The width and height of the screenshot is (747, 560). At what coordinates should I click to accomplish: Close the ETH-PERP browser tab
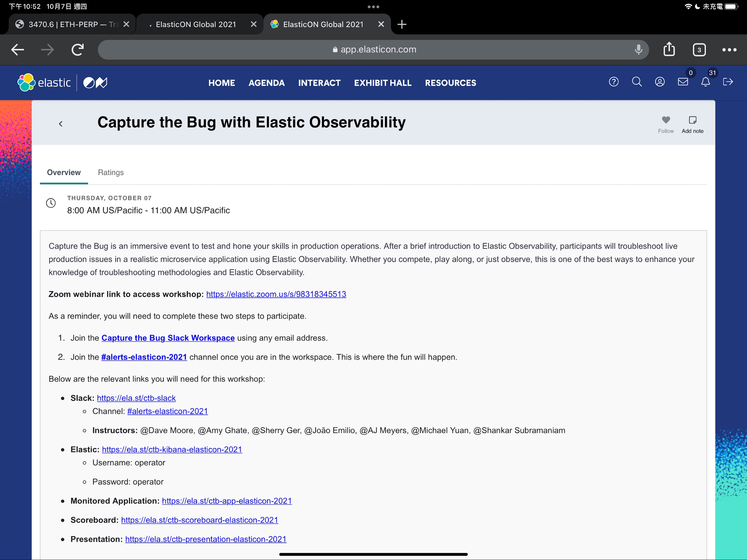click(x=126, y=24)
